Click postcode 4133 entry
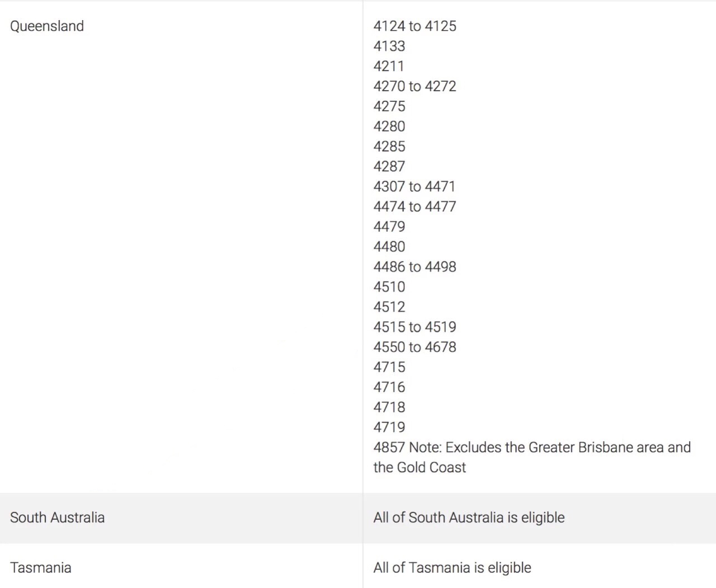The image size is (716, 588). (x=389, y=46)
